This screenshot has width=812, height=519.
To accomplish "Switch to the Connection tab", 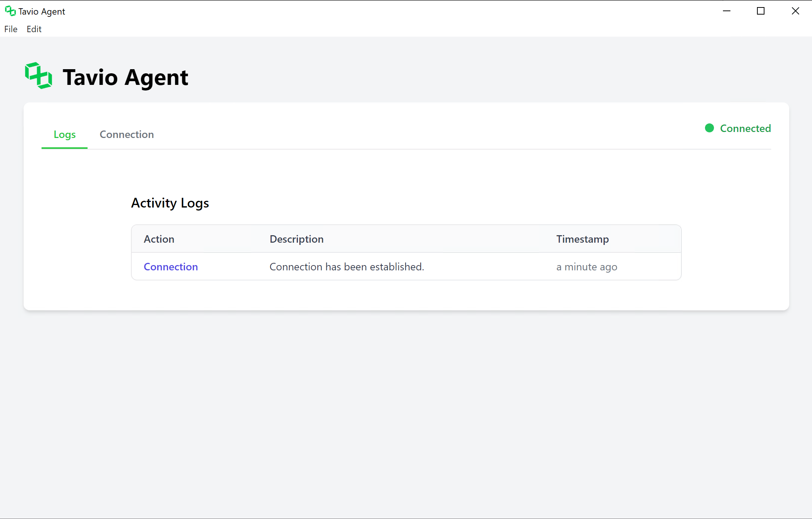I will [126, 135].
